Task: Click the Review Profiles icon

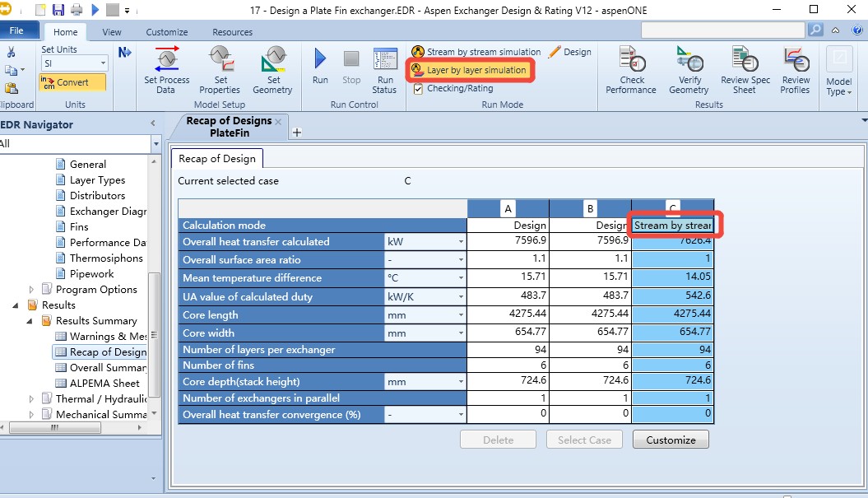Action: (796, 60)
